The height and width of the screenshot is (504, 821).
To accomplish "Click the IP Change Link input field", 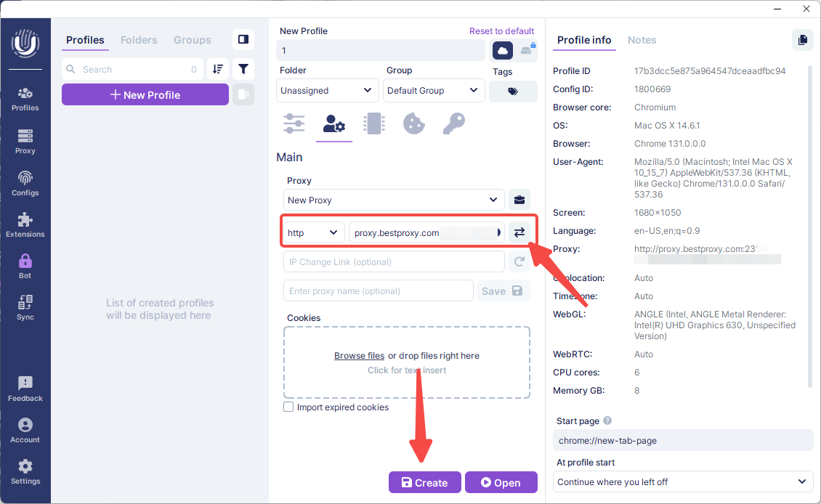I will 393,261.
